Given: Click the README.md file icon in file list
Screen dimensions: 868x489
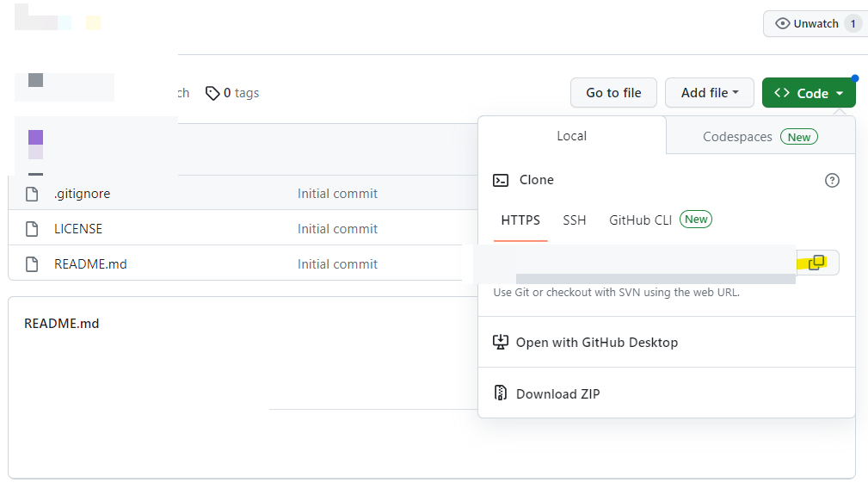Looking at the screenshot, I should pyautogui.click(x=32, y=264).
